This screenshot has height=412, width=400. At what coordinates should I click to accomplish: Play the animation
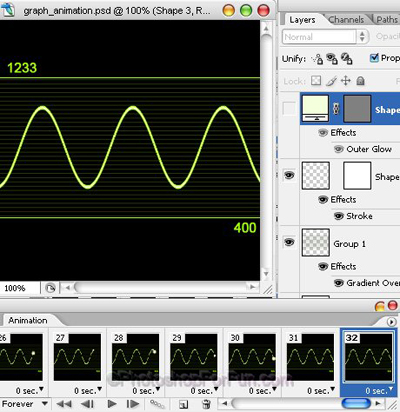click(112, 404)
